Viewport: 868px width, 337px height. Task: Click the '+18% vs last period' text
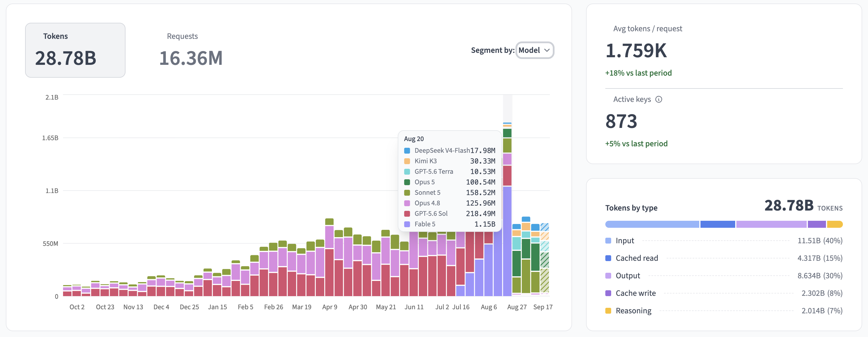638,73
